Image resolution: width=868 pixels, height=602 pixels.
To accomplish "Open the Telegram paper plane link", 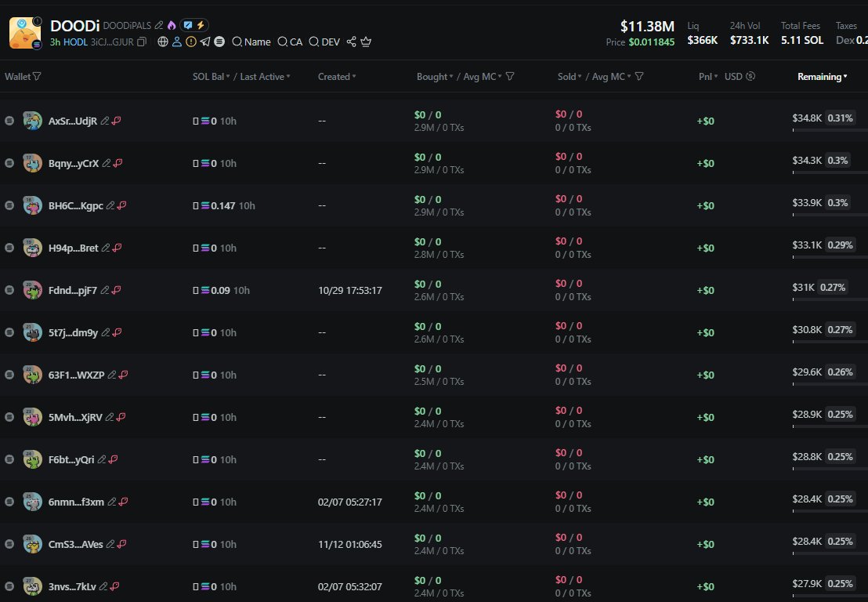I will (x=204, y=42).
